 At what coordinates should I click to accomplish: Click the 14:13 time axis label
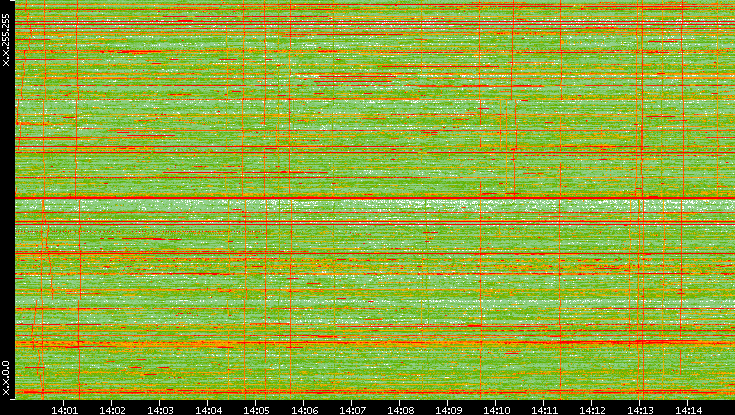640,410
